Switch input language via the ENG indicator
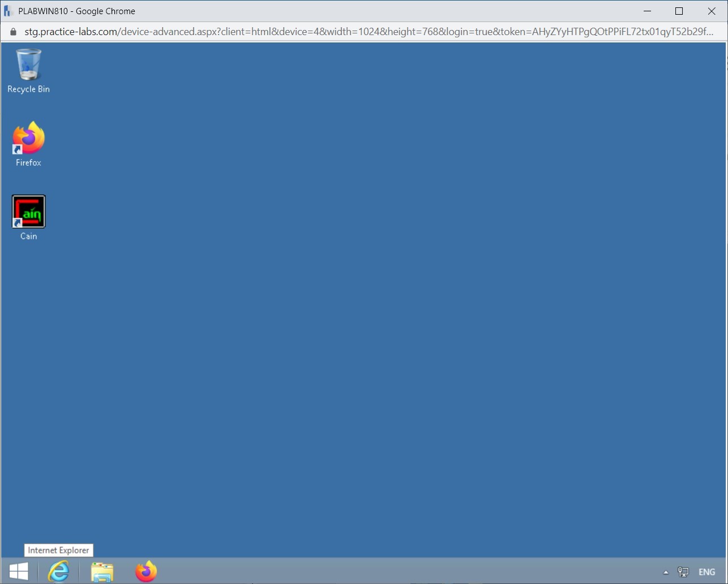Image resolution: width=728 pixels, height=584 pixels. [706, 572]
